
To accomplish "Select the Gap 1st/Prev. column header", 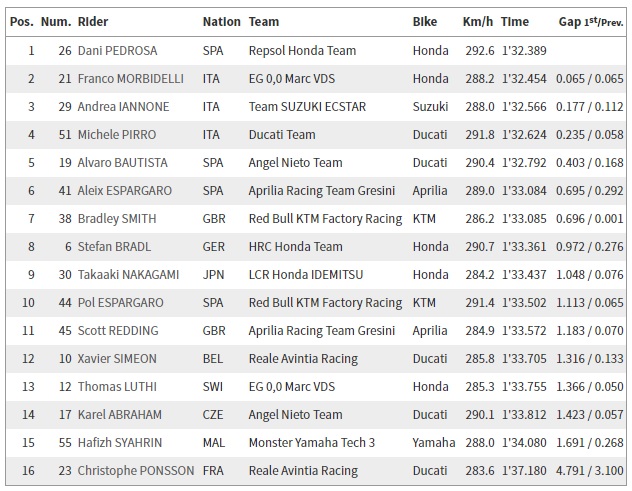I will (x=591, y=22).
